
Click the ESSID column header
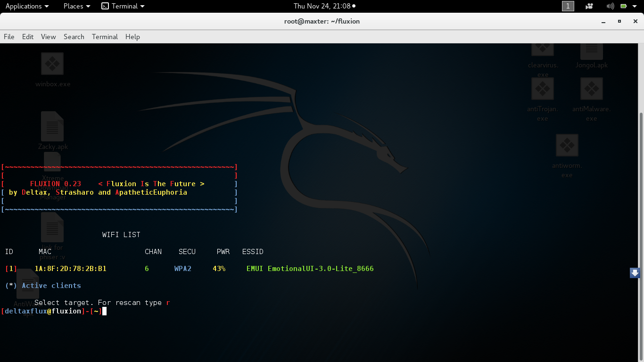253,252
